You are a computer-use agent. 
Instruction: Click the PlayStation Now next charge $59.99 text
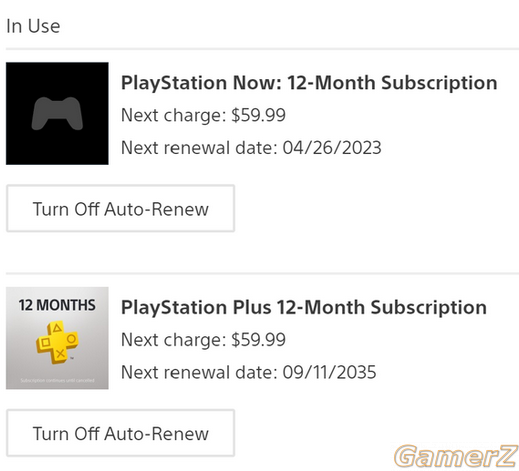[x=203, y=115]
